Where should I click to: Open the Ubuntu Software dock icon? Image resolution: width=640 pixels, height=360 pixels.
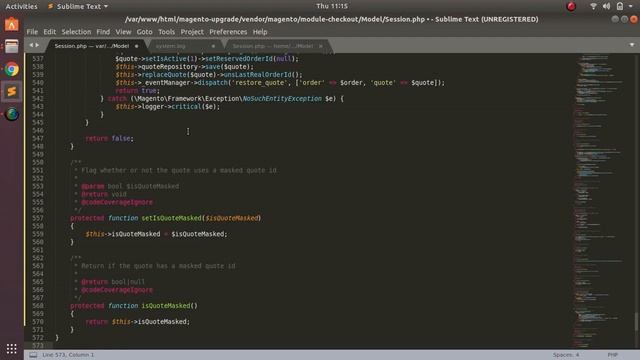click(x=11, y=25)
